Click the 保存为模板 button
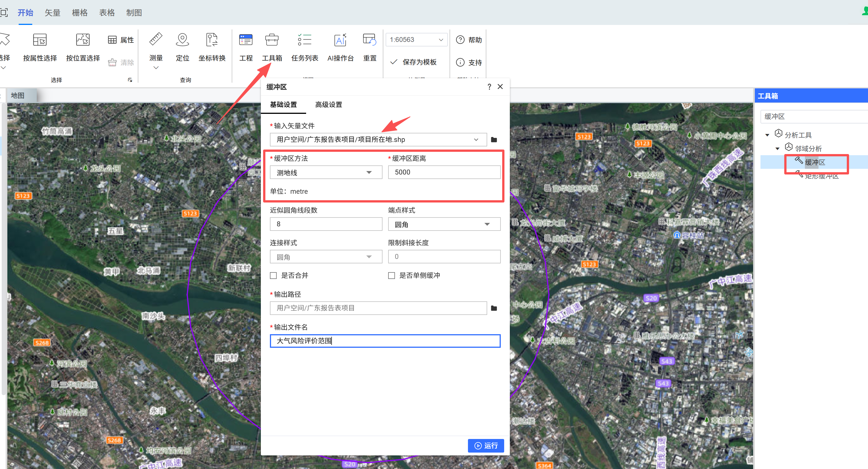 pyautogui.click(x=413, y=62)
